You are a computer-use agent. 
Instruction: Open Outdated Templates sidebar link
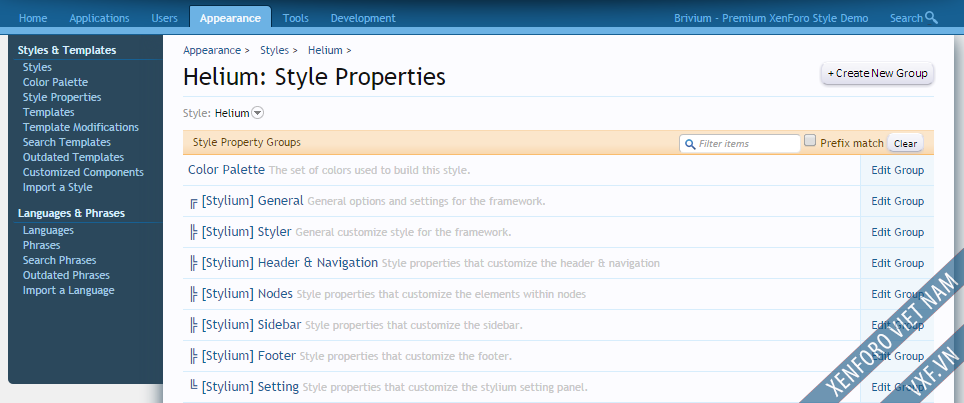[x=73, y=157]
